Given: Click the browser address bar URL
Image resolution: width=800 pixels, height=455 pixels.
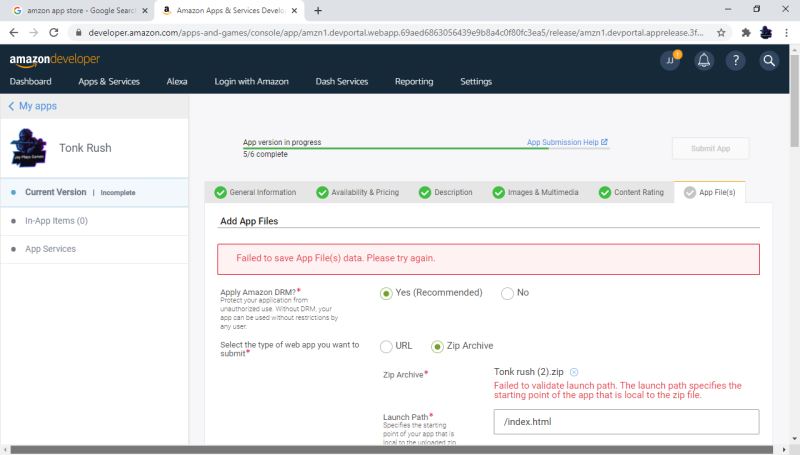Looking at the screenshot, I should click(395, 33).
